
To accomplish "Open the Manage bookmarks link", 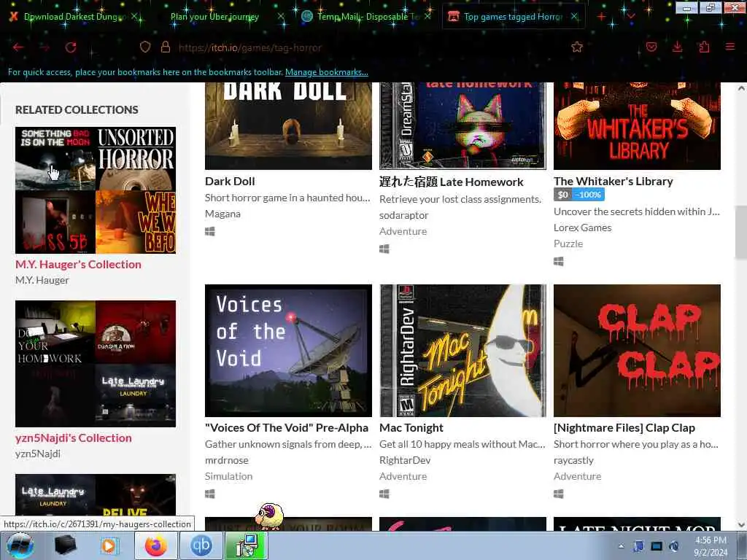I will 326,72.
